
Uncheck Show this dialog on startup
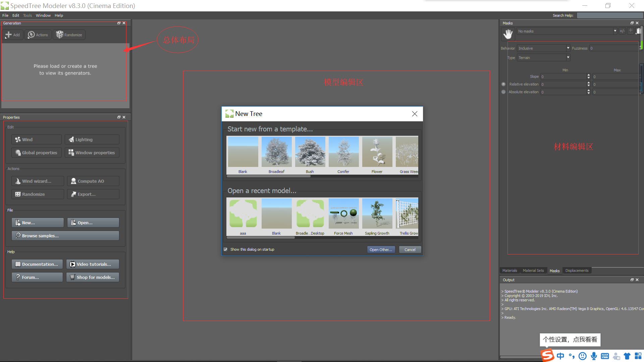pyautogui.click(x=225, y=249)
